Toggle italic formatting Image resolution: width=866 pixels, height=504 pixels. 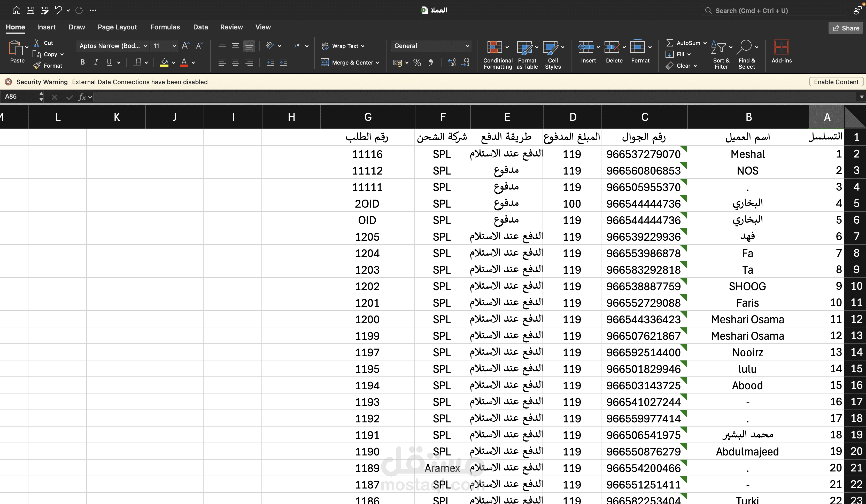coord(96,62)
